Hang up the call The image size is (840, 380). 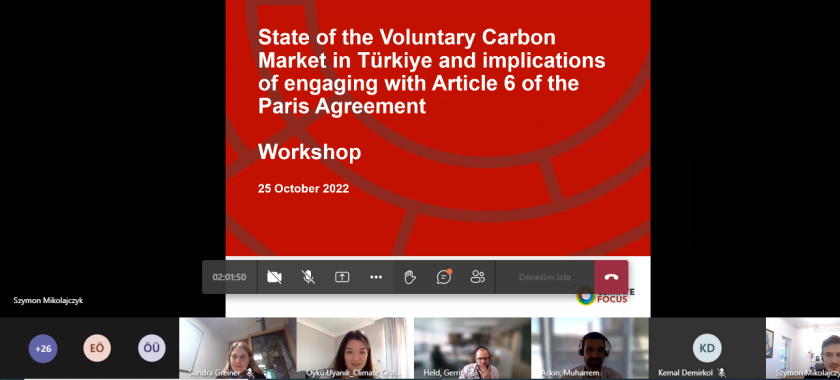pos(611,277)
